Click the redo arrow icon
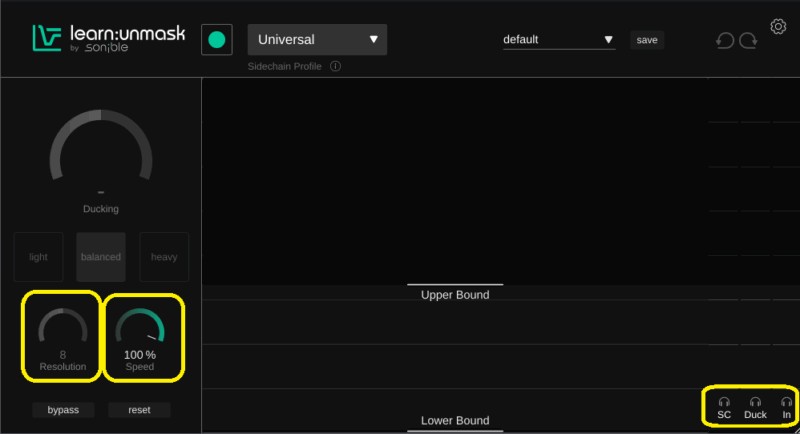The width and height of the screenshot is (800, 434). [748, 41]
